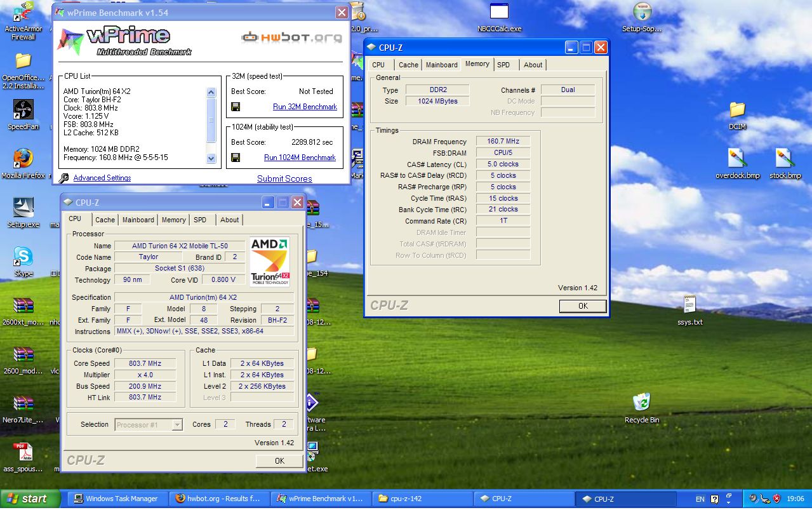Launch the SpeedFan desktop shortcut

pyautogui.click(x=23, y=109)
